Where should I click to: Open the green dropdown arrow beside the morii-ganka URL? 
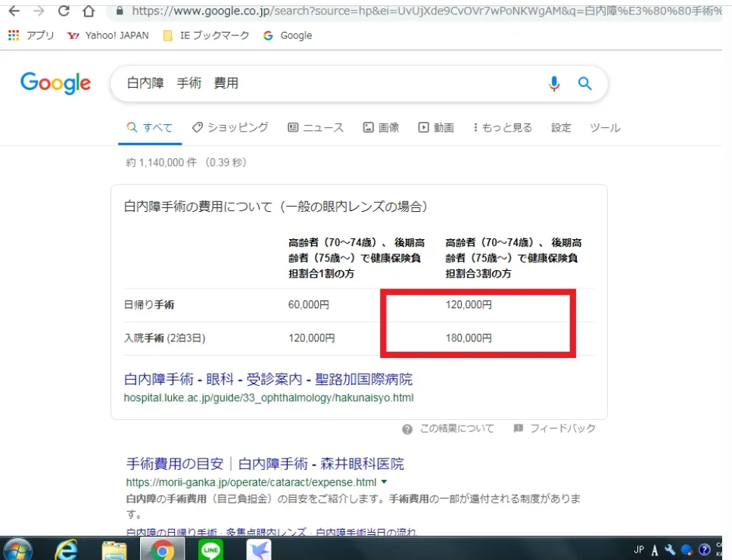tap(384, 482)
